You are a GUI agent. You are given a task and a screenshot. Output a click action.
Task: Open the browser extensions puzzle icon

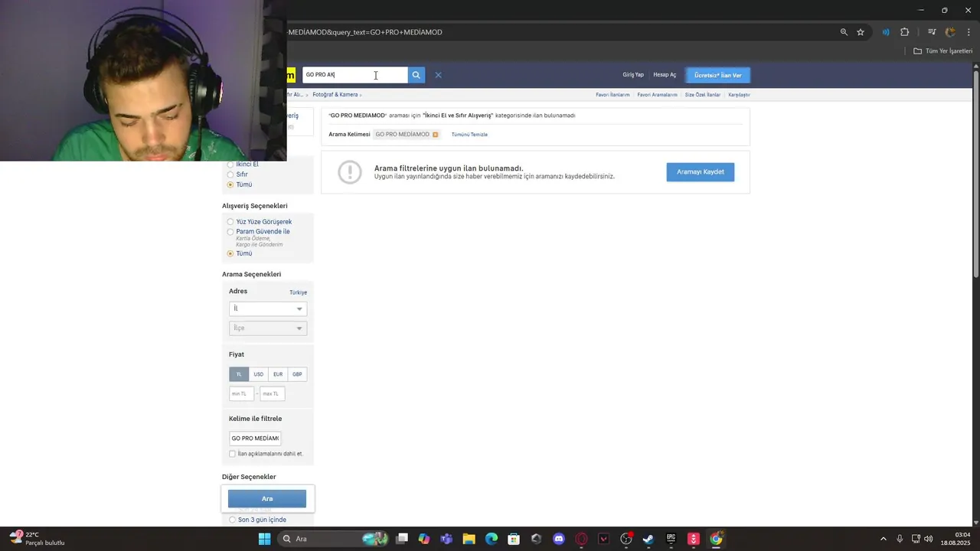tap(905, 32)
